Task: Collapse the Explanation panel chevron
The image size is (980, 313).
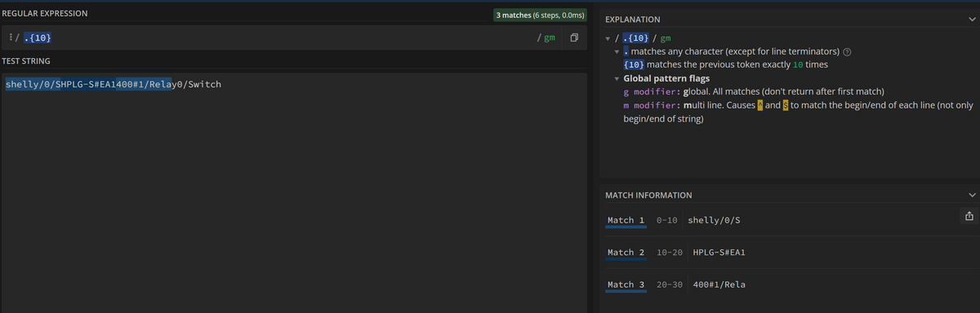Action: coord(971,19)
